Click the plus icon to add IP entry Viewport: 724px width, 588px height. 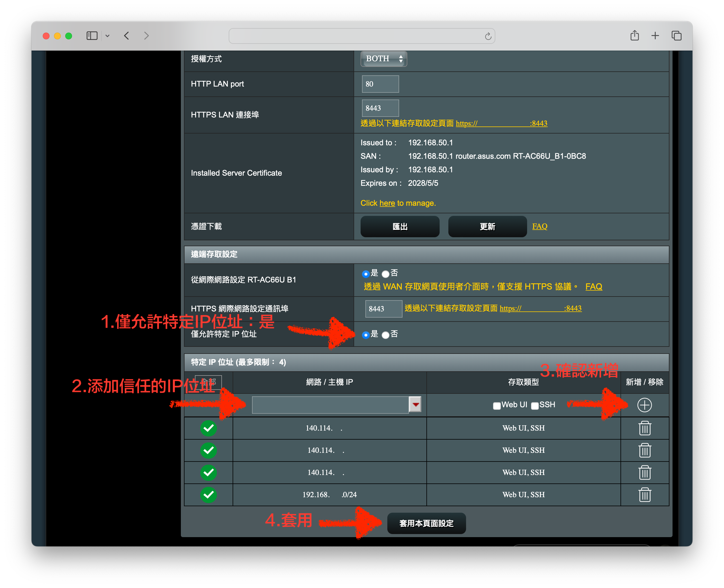pyautogui.click(x=644, y=405)
